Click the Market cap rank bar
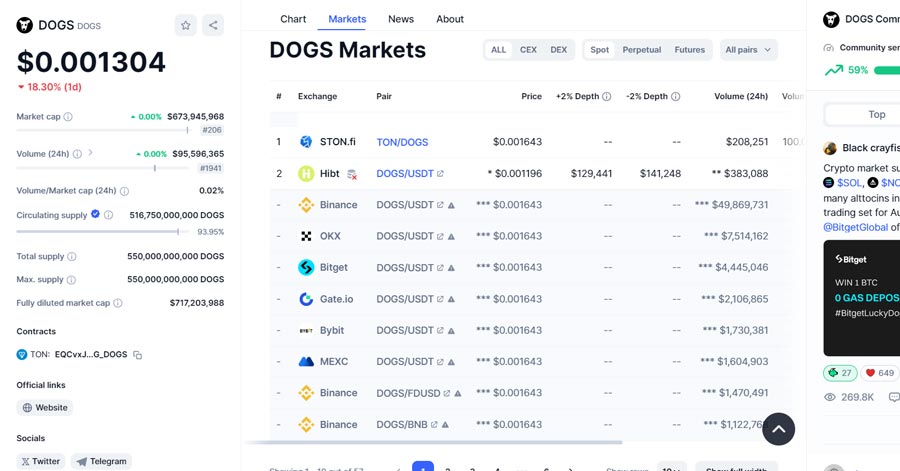 103,130
